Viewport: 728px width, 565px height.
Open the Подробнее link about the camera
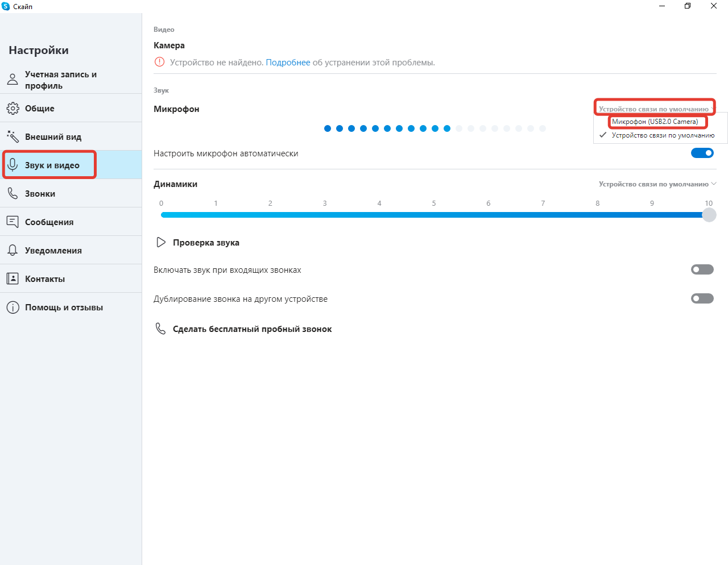pos(288,63)
